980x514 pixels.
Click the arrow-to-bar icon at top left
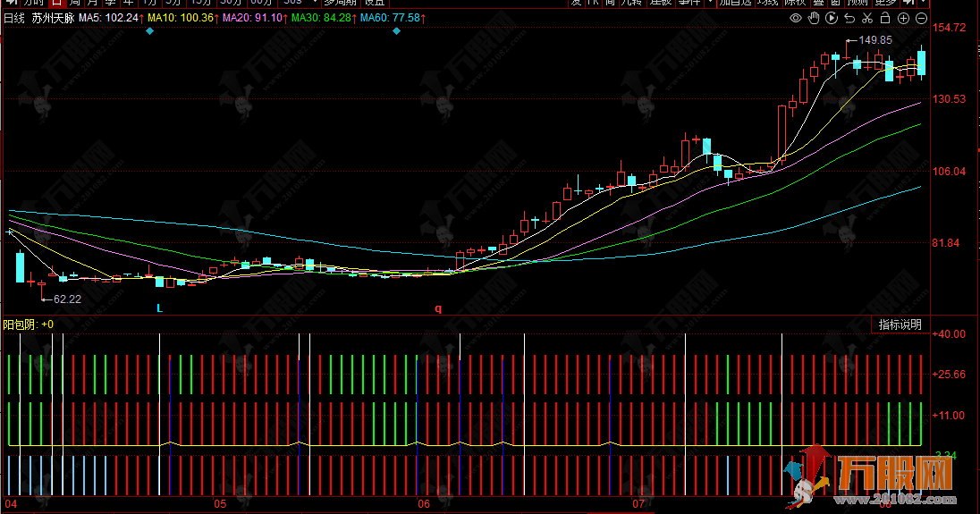point(12,3)
